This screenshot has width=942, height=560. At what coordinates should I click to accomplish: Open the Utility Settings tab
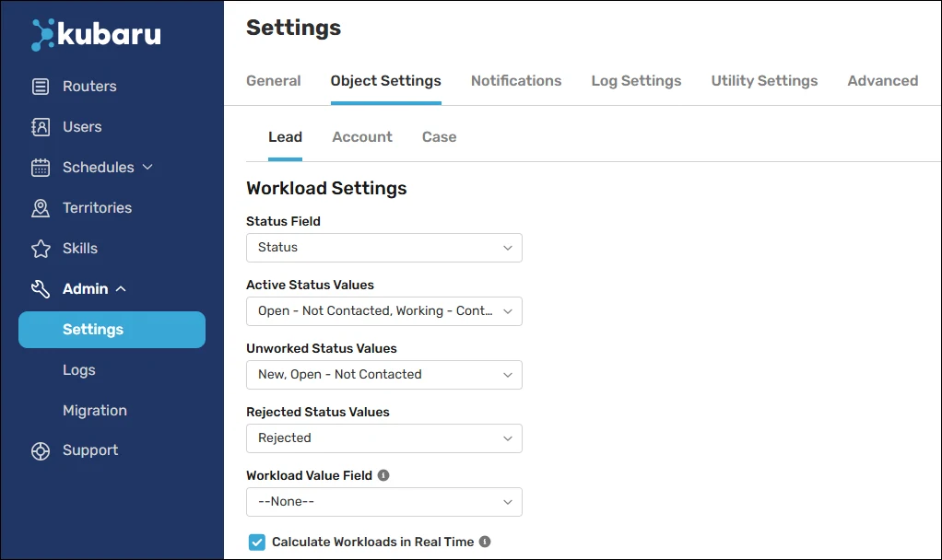point(764,81)
